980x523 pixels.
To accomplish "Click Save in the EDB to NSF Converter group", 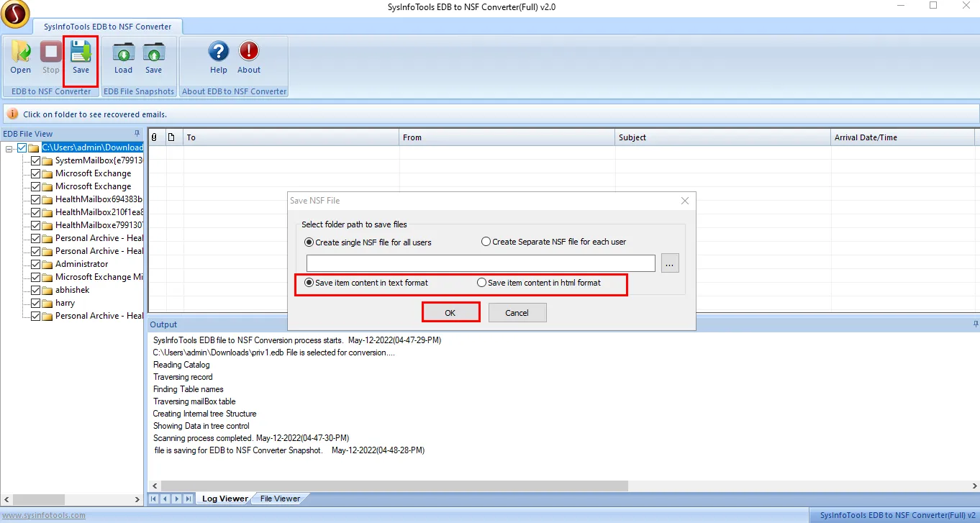I will [x=81, y=58].
